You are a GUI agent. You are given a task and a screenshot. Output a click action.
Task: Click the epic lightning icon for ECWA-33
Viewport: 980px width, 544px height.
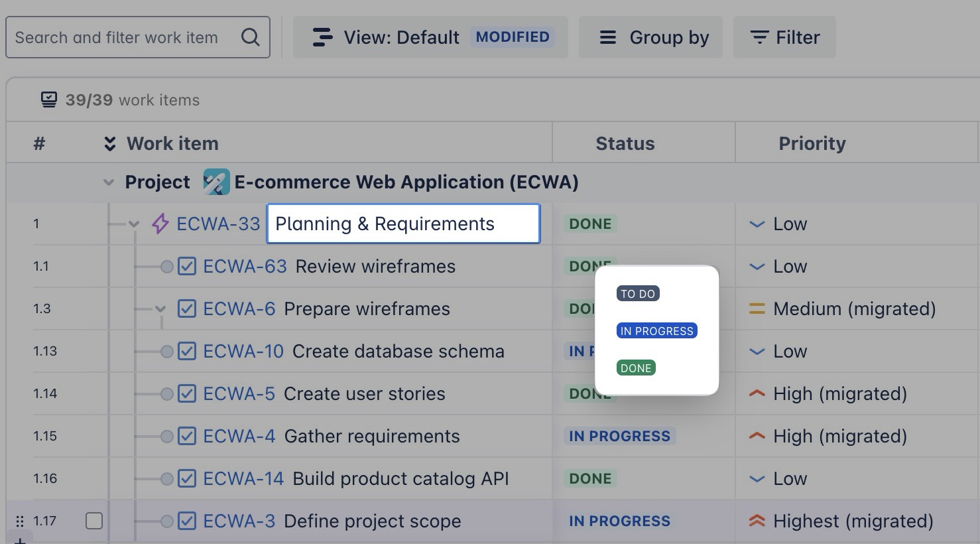pyautogui.click(x=160, y=224)
